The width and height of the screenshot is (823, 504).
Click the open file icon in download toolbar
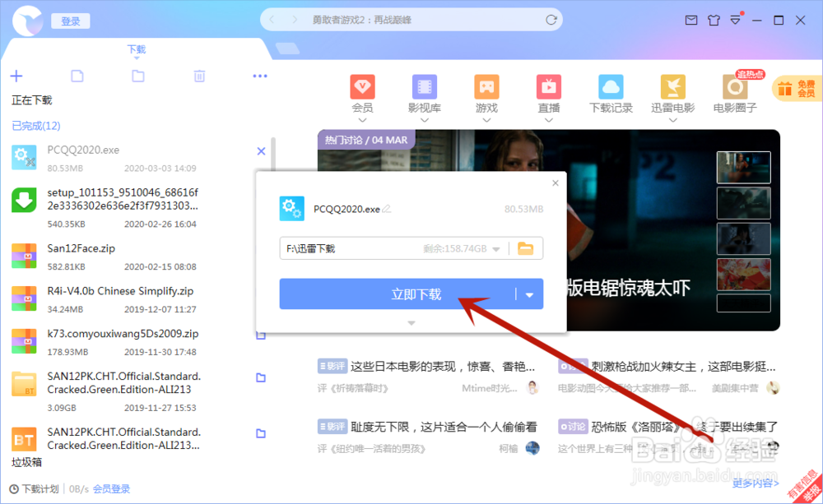[x=77, y=76]
